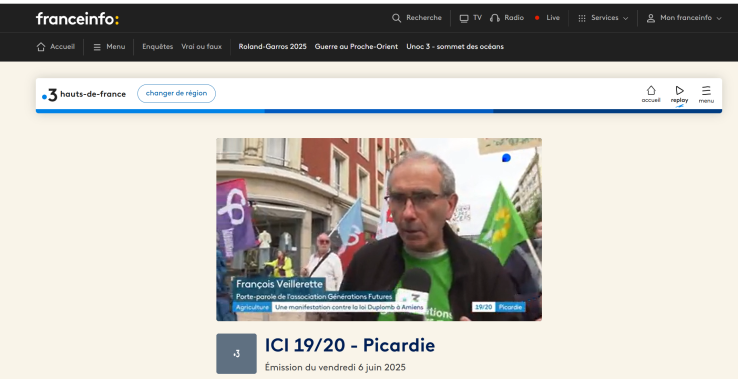Open the Roland-Garros 2025 link
Image resolution: width=738 pixels, height=379 pixels.
coord(273,47)
